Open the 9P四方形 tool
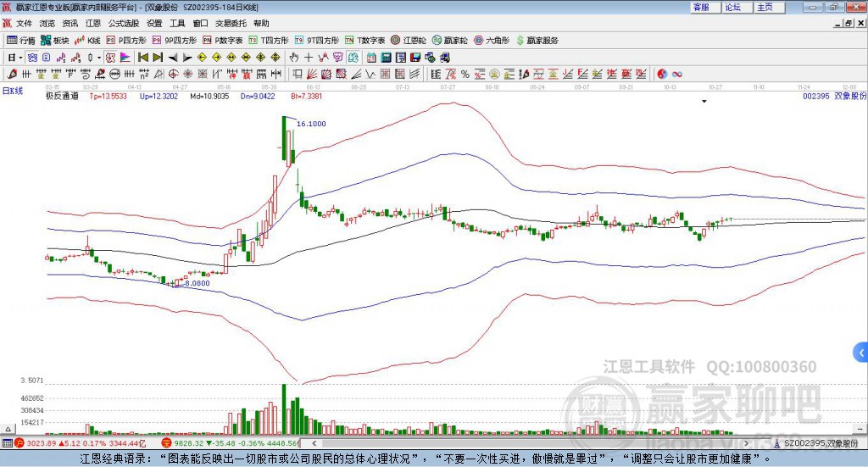This screenshot has width=868, height=467. [x=175, y=41]
